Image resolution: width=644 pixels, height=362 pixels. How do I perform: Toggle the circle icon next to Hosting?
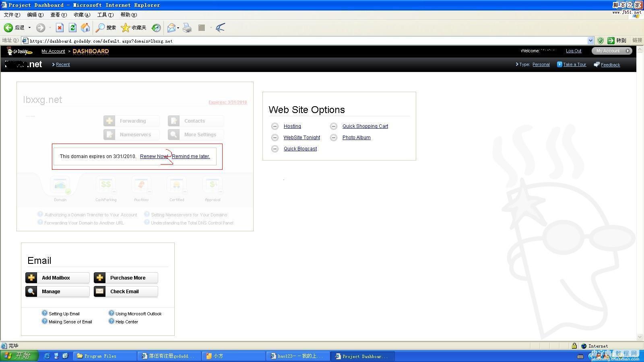275,126
